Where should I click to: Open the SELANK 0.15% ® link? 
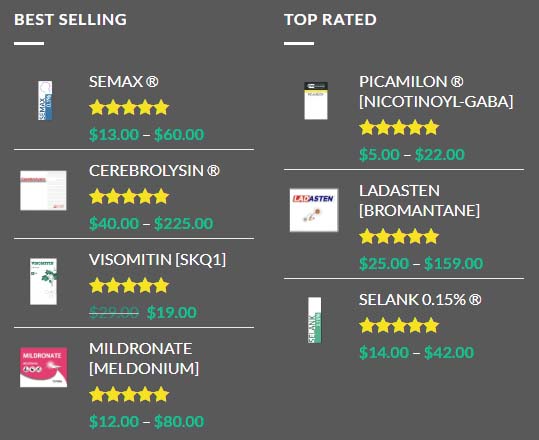coord(420,300)
